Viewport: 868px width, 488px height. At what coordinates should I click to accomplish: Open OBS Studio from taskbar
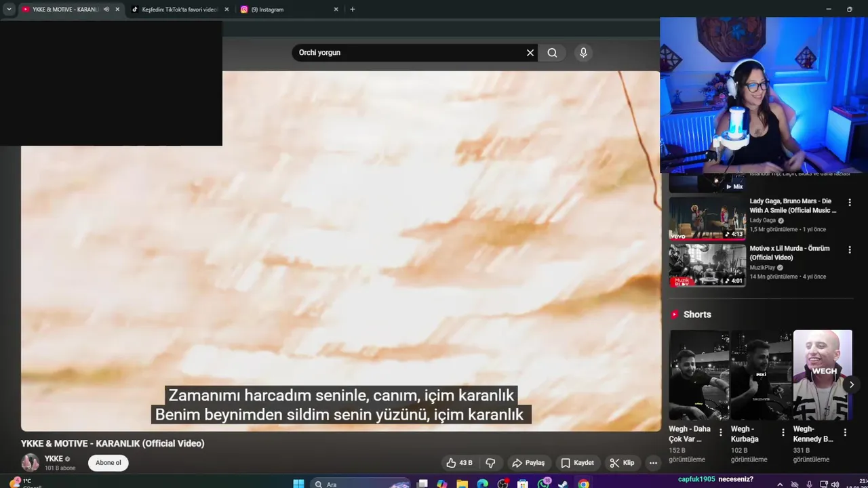pyautogui.click(x=502, y=484)
